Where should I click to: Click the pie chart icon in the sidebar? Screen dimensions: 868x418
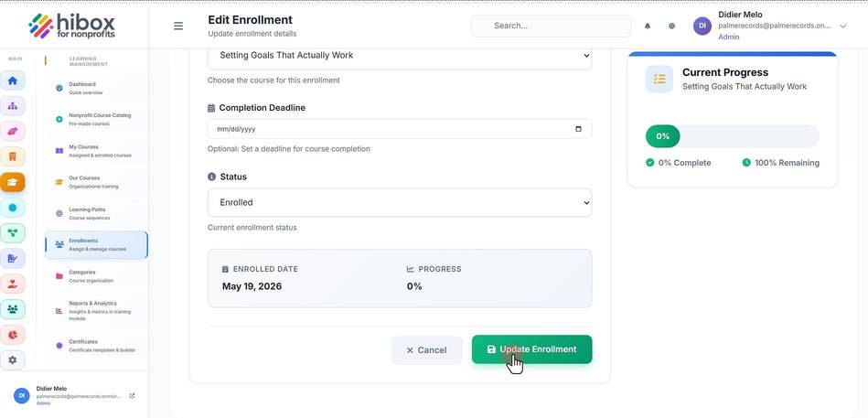point(13,335)
